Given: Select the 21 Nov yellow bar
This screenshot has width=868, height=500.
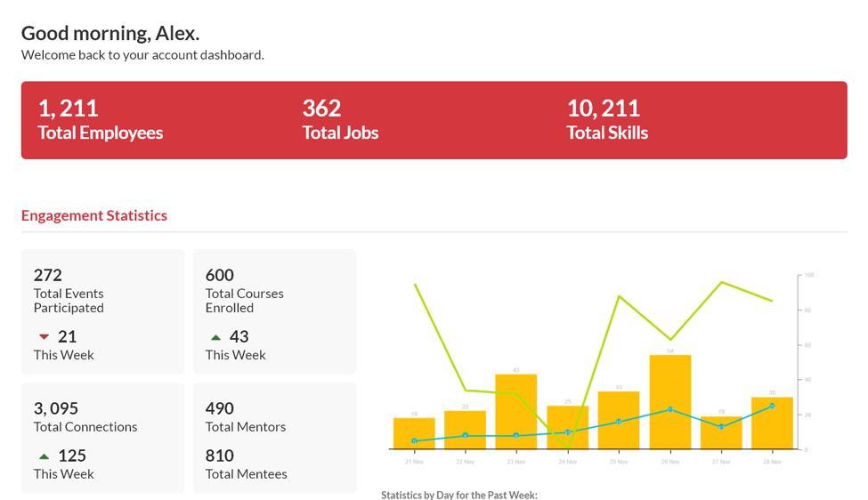Looking at the screenshot, I should coord(414,433).
